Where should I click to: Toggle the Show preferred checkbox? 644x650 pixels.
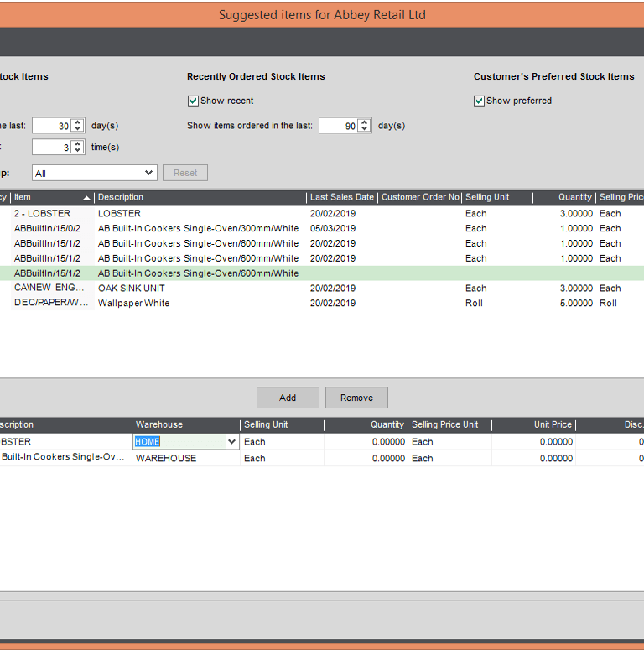pos(479,101)
